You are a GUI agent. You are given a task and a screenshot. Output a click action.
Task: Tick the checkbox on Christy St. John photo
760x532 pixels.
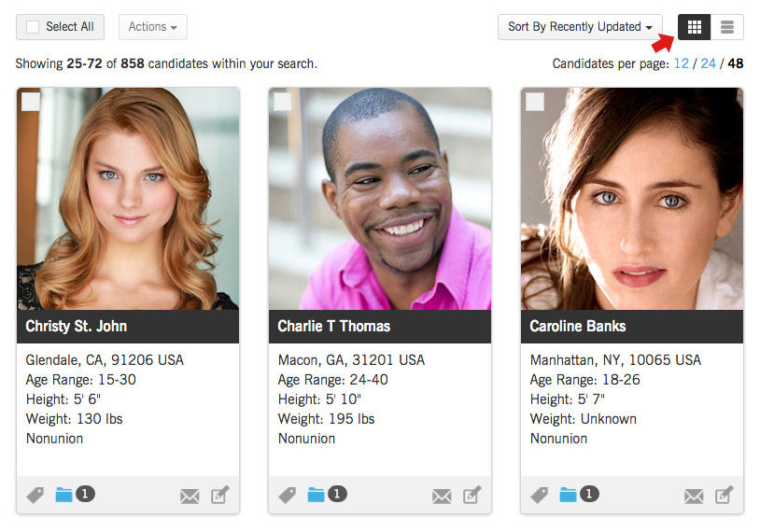pos(31,102)
